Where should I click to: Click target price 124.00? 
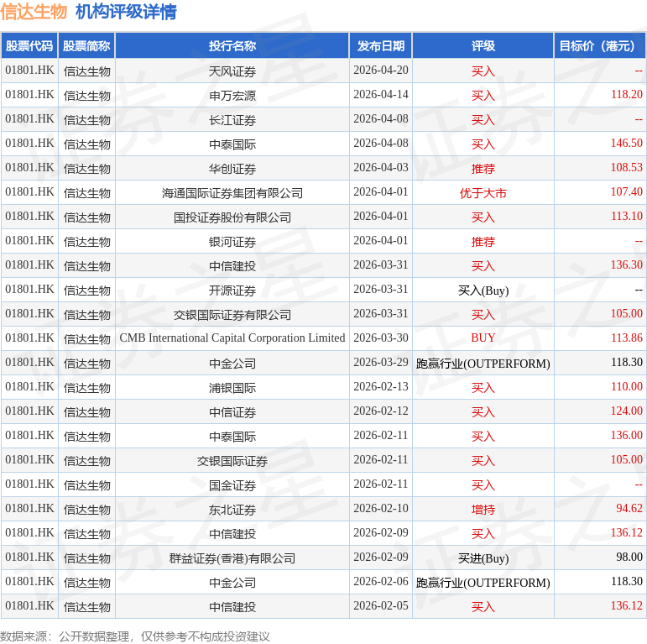(626, 411)
